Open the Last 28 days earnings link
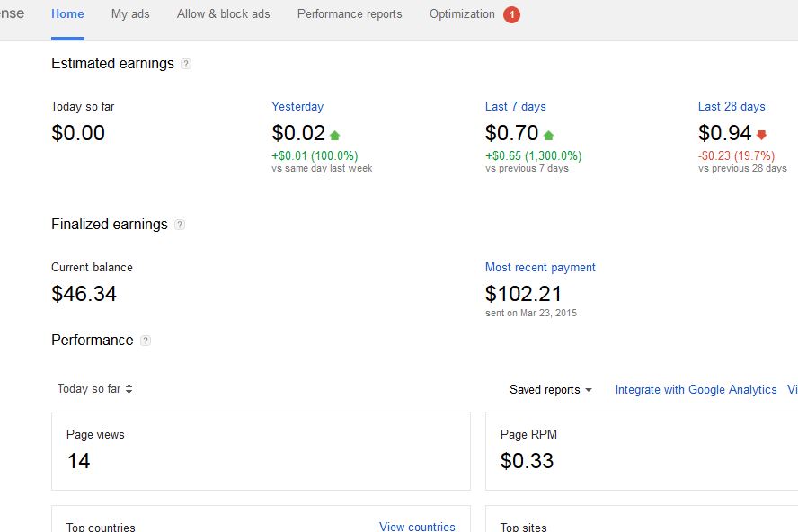Screen dimensions: 798x532 point(731,106)
